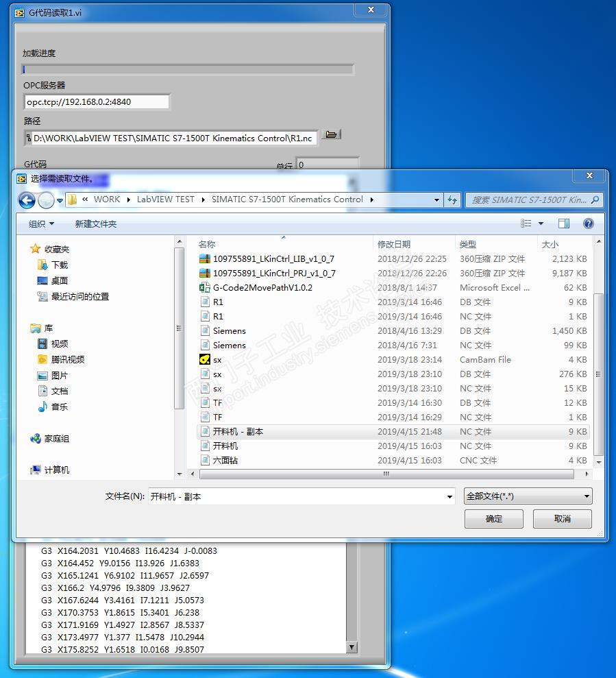Open help with the question mark icon

pos(589,223)
